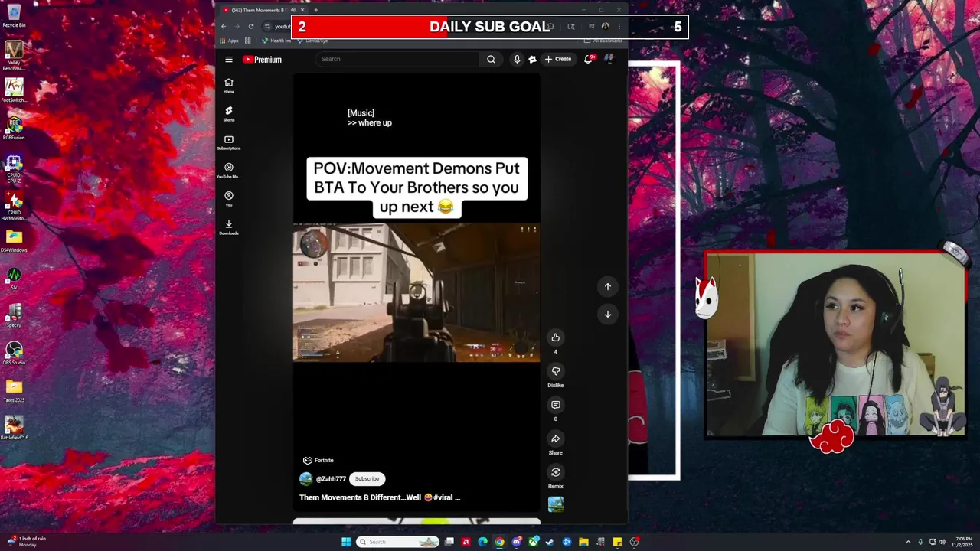Select Speccy desktop shortcut
Viewport: 980px width, 551px height.
pyautogui.click(x=14, y=315)
